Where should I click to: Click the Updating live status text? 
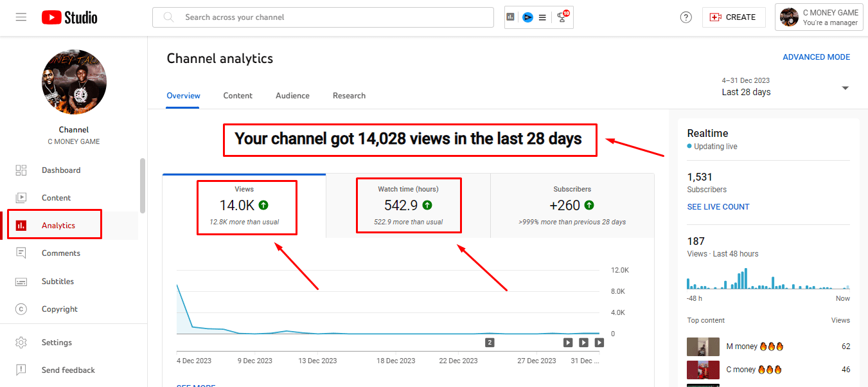coord(716,147)
